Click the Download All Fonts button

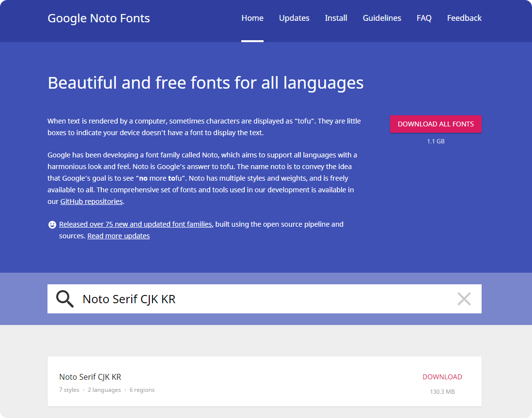436,124
